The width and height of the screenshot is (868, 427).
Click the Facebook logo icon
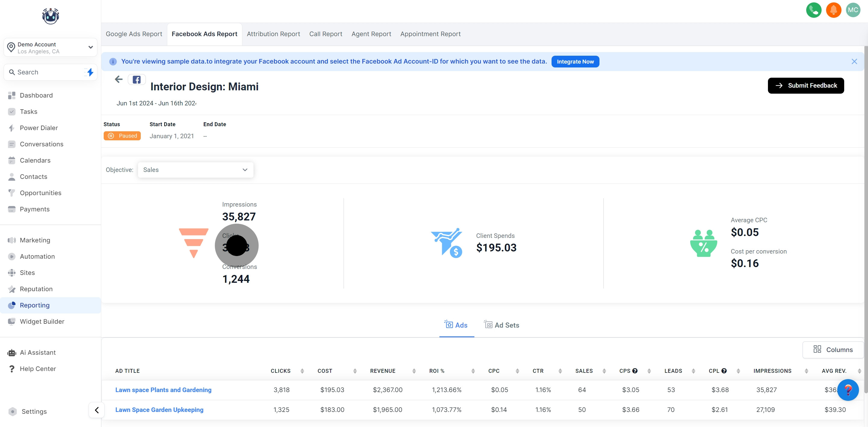tap(137, 80)
